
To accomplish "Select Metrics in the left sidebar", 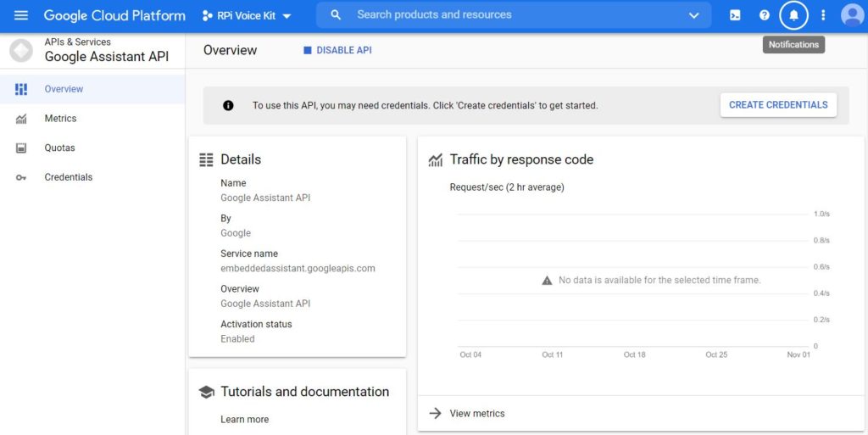I will (x=92, y=119).
